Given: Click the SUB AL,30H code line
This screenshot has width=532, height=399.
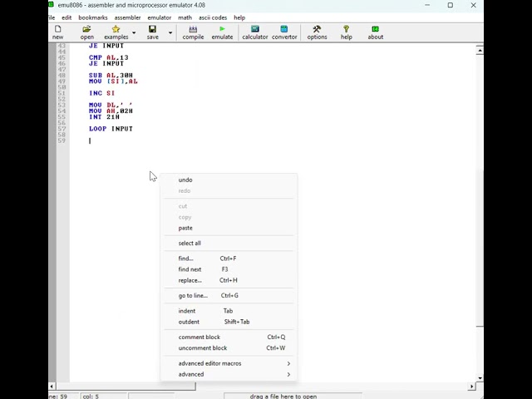Looking at the screenshot, I should click(x=111, y=76).
